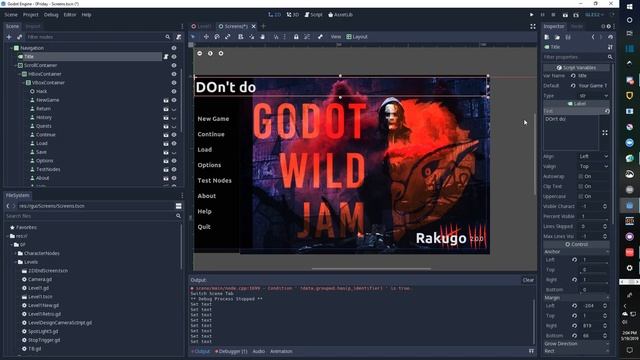The image size is (640, 360).
Task: Open signal connection icon on NewGame node
Action: point(166,100)
